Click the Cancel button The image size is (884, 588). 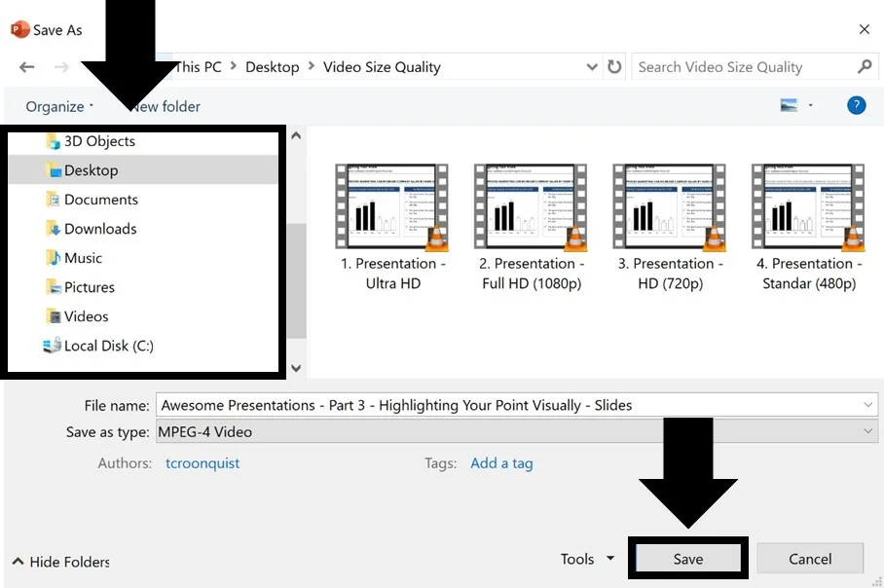click(x=810, y=559)
